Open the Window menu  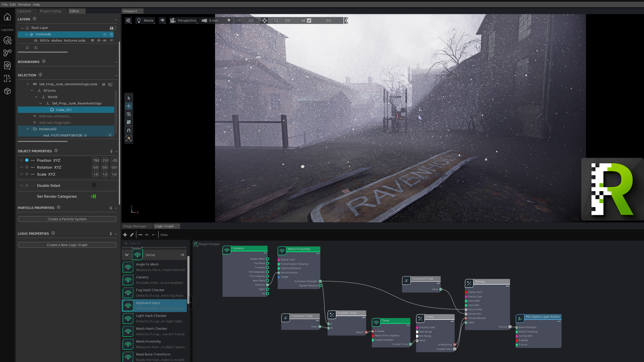pyautogui.click(x=24, y=5)
